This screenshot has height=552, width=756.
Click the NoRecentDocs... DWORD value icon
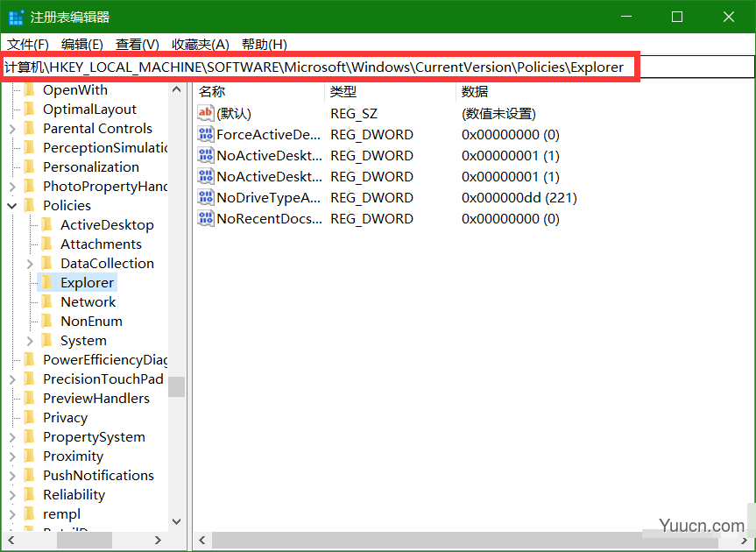(206, 219)
